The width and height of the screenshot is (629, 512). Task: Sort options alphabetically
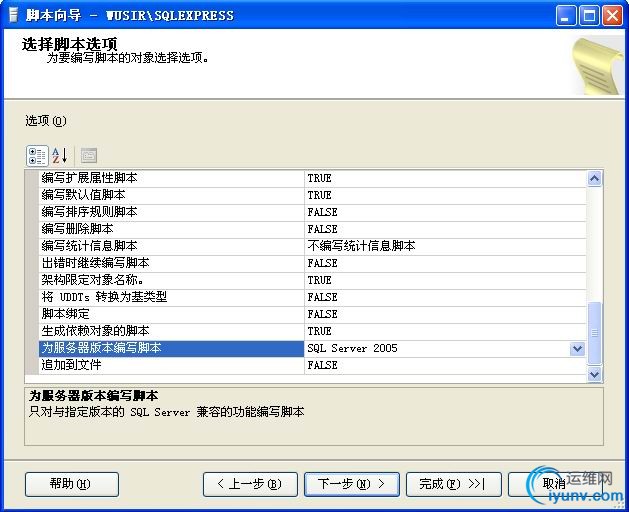(x=60, y=156)
